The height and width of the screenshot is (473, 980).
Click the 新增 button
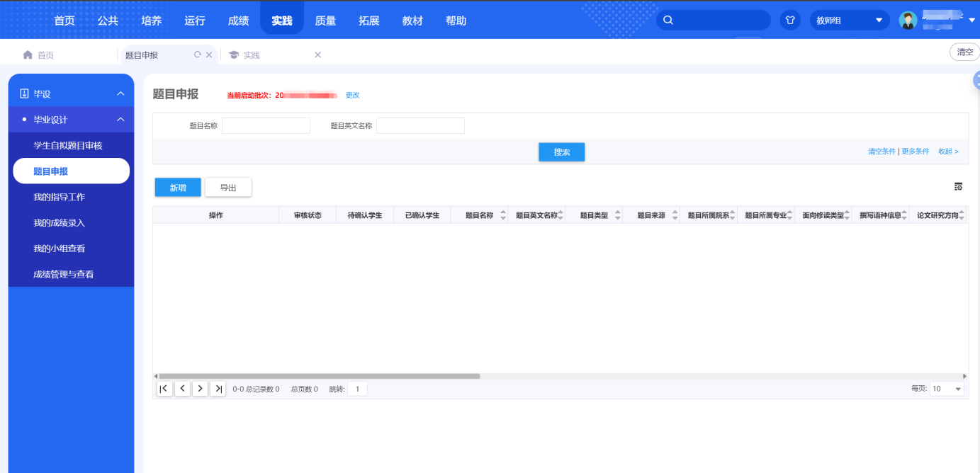click(x=178, y=188)
